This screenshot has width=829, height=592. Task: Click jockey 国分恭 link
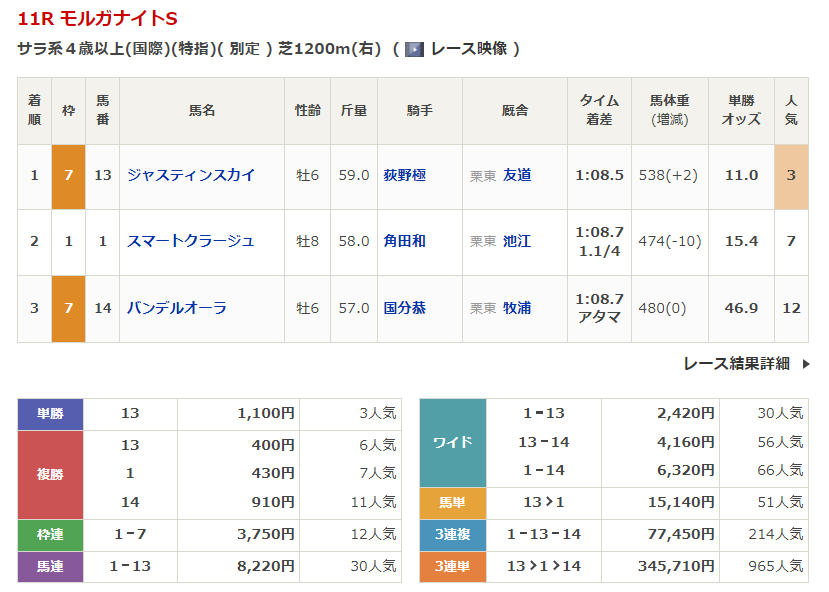click(x=405, y=308)
